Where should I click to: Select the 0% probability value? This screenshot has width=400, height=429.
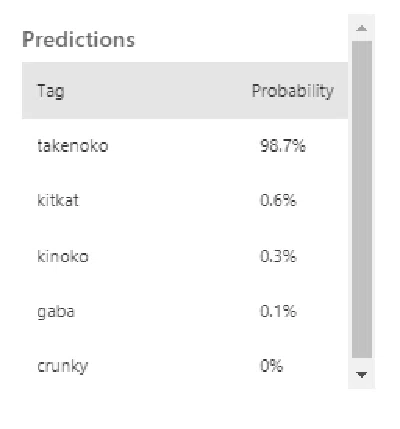(x=272, y=366)
